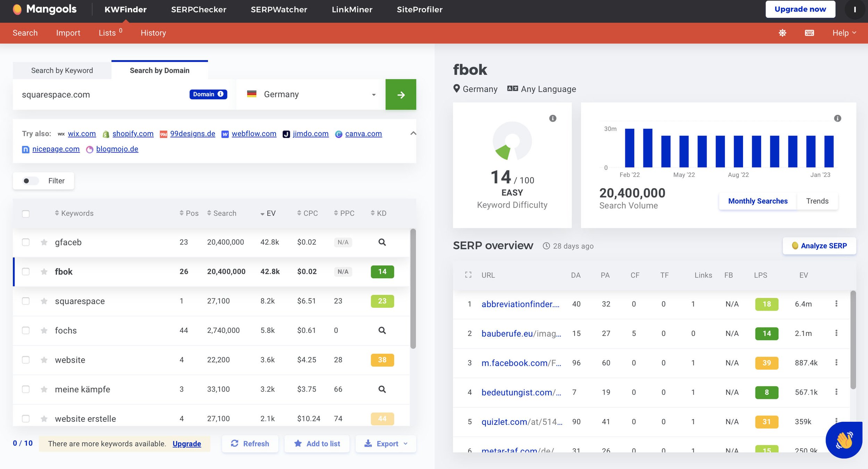The width and height of the screenshot is (868, 469).
Task: Open the chat wave widget
Action: pos(844,440)
